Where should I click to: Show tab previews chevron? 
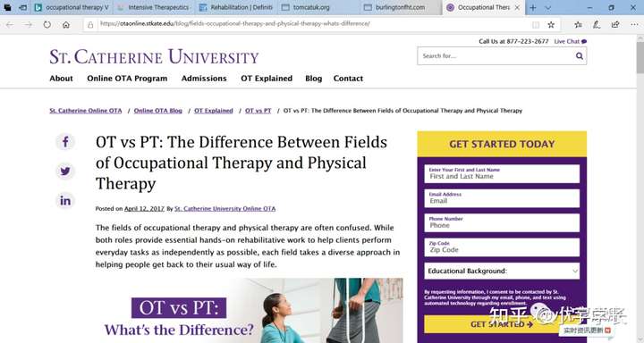click(548, 7)
